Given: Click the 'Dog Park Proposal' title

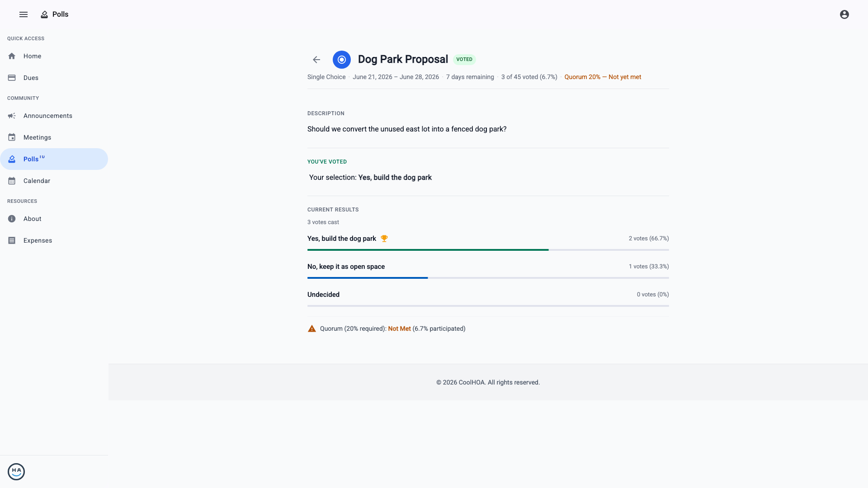Looking at the screenshot, I should [403, 59].
